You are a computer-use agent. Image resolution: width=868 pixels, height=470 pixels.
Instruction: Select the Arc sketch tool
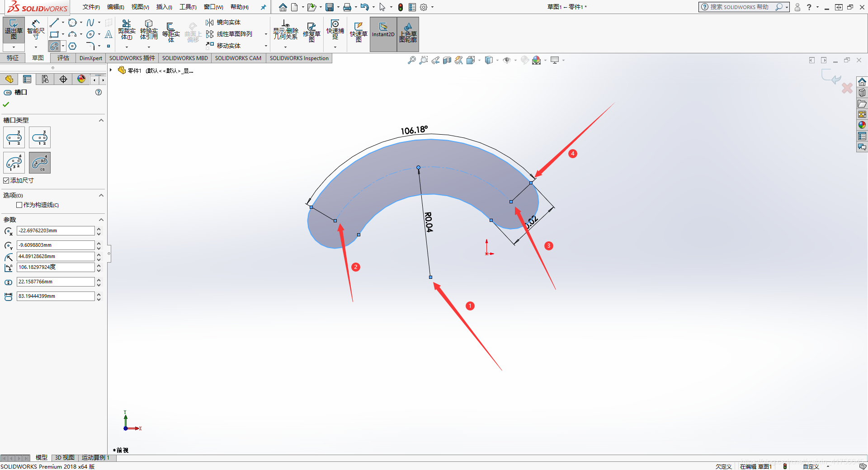click(x=72, y=34)
